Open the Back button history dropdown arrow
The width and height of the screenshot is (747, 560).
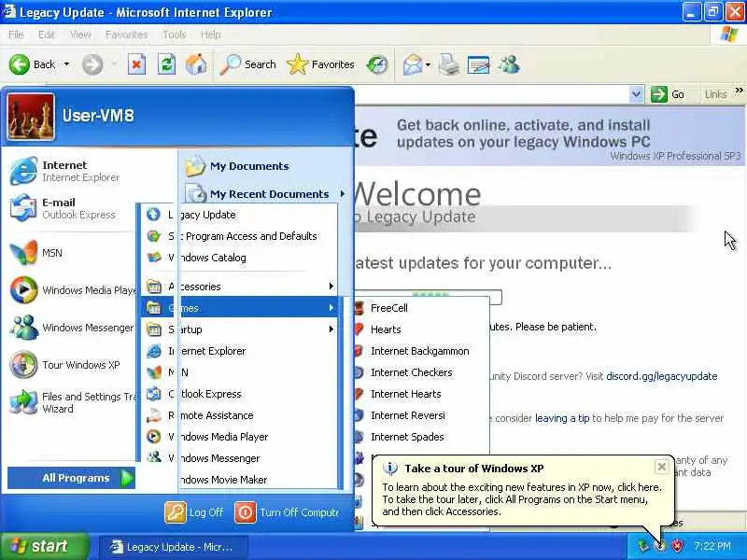click(x=66, y=64)
